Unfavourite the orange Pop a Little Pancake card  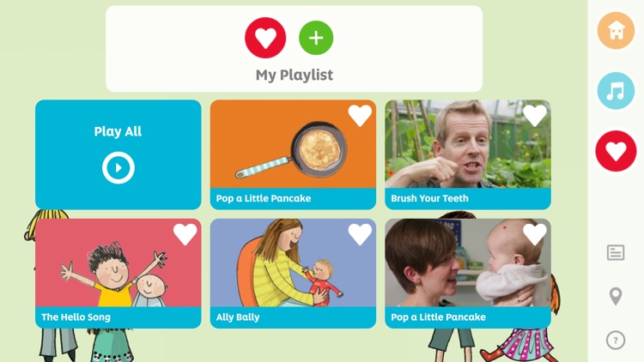(x=360, y=115)
